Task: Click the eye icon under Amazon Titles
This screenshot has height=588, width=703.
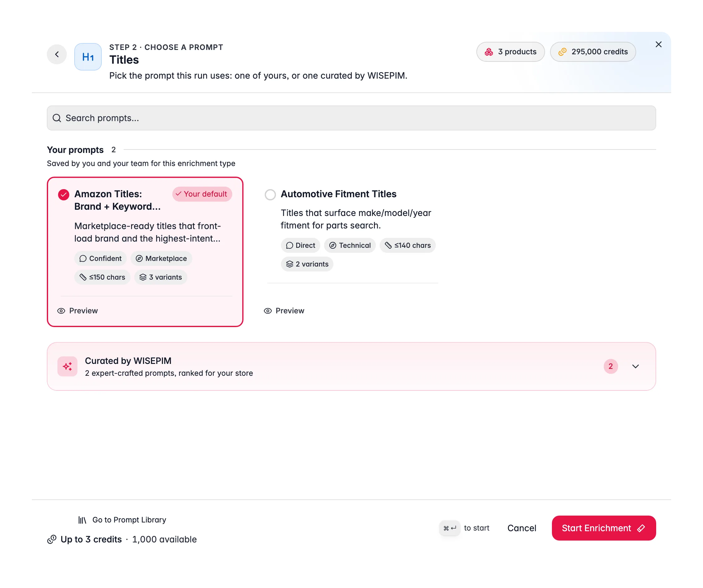Action: (61, 311)
